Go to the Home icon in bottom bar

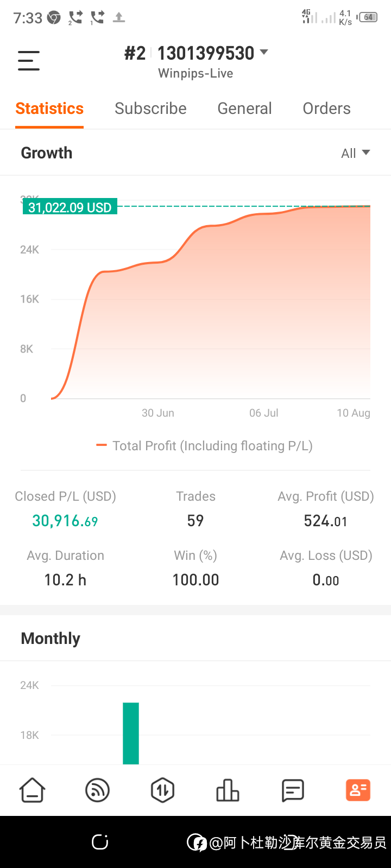[33, 790]
